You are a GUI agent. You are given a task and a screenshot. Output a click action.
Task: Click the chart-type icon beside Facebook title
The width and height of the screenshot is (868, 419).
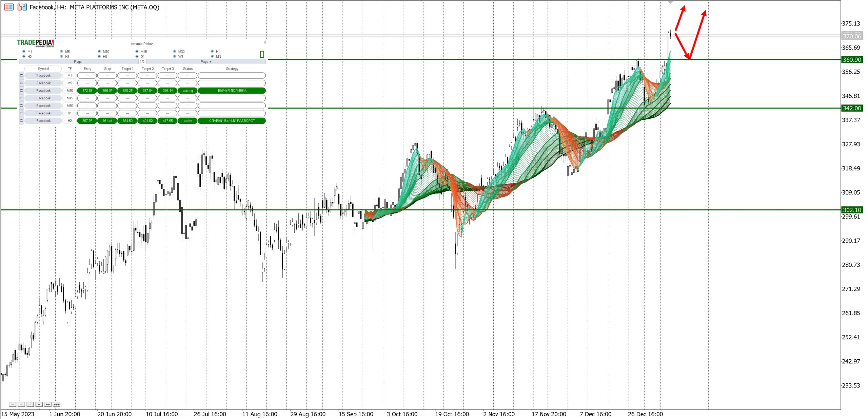click(22, 7)
